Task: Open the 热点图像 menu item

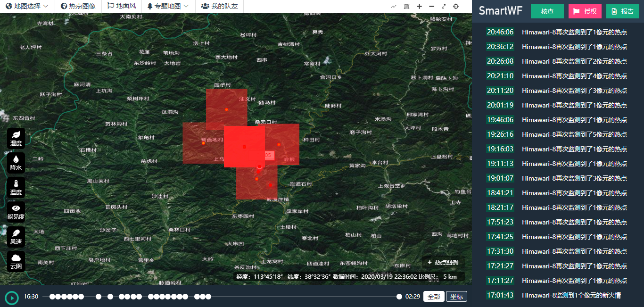Action: point(78,6)
